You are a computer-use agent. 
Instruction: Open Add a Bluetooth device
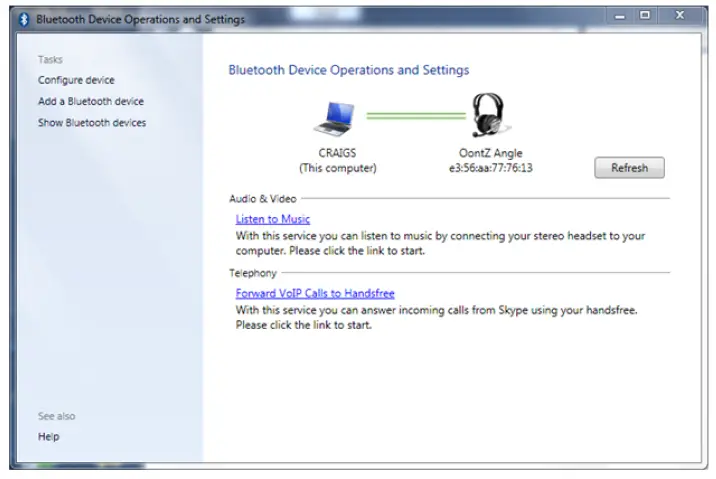pos(91,101)
